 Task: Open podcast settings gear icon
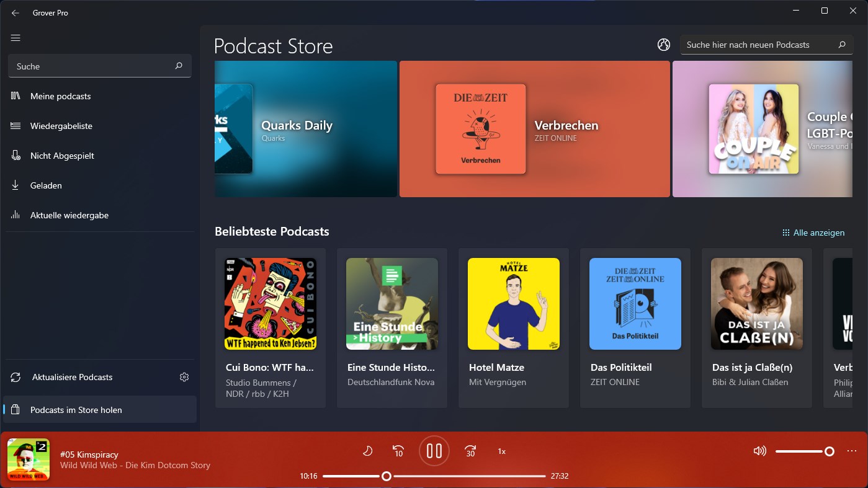(184, 377)
